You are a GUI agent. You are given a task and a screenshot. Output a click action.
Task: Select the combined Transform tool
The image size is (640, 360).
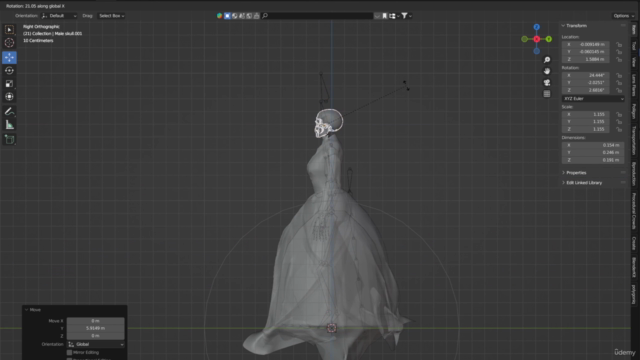click(x=9, y=97)
